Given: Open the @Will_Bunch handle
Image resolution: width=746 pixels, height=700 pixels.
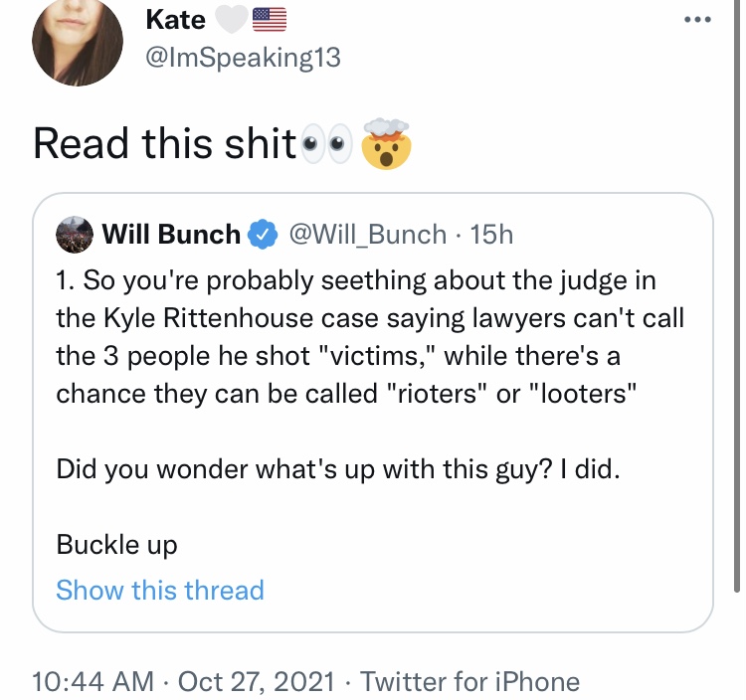Looking at the screenshot, I should (368, 235).
